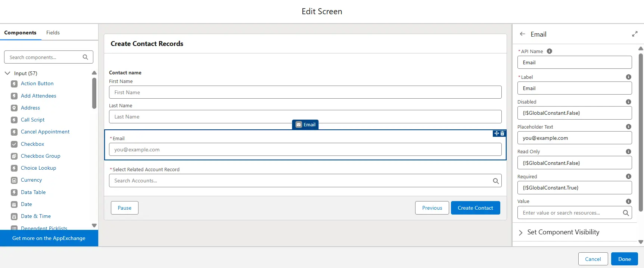Click the info icon next to API Name

coord(549,51)
